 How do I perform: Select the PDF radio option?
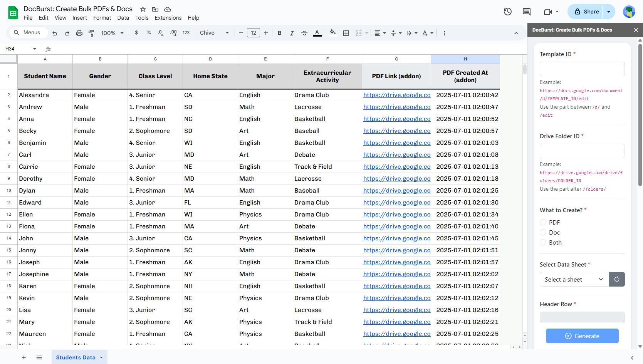tap(543, 222)
